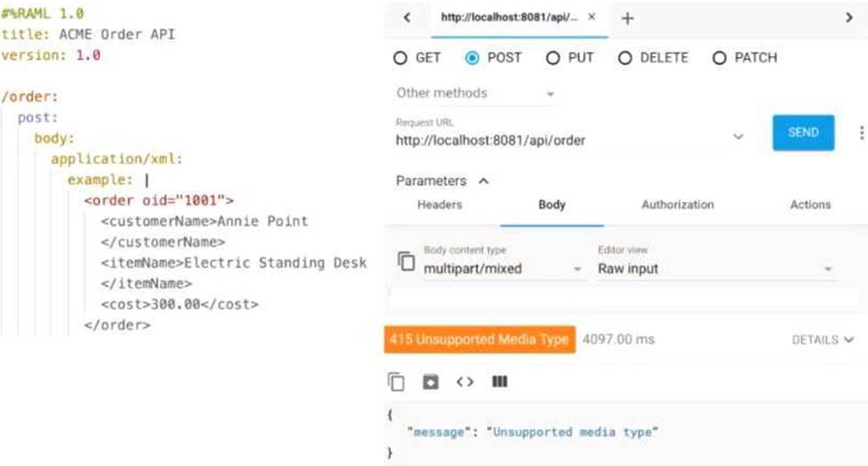Toggle response table column view
Image resolution: width=868 pixels, height=466 pixels.
point(500,382)
